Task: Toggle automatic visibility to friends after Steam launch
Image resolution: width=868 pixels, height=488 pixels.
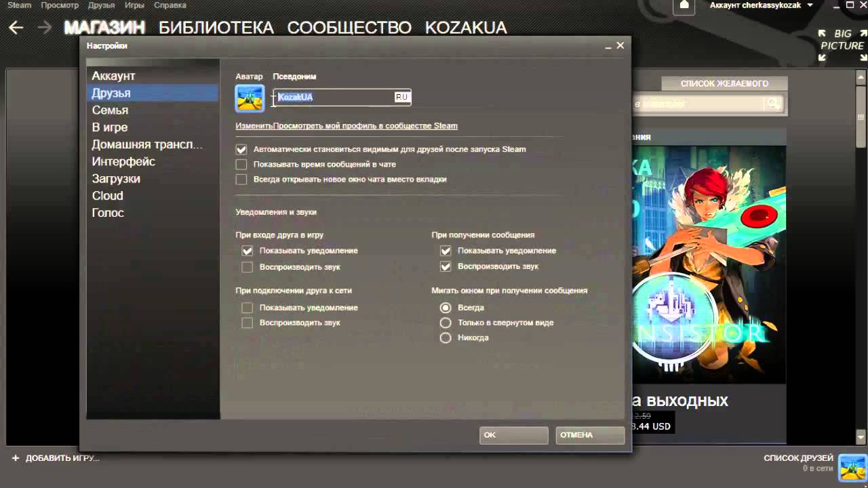Action: click(241, 149)
